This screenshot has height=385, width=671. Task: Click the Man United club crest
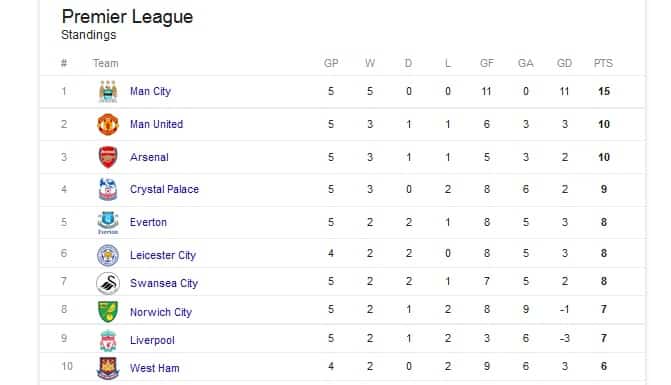pyautogui.click(x=108, y=124)
